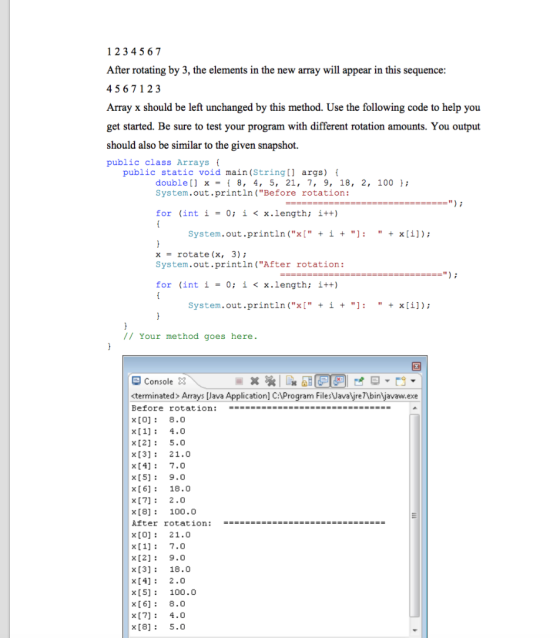The height and width of the screenshot is (638, 560).
Task: Click code line 'x = rotate(x, 3);'
Action: pos(201,254)
